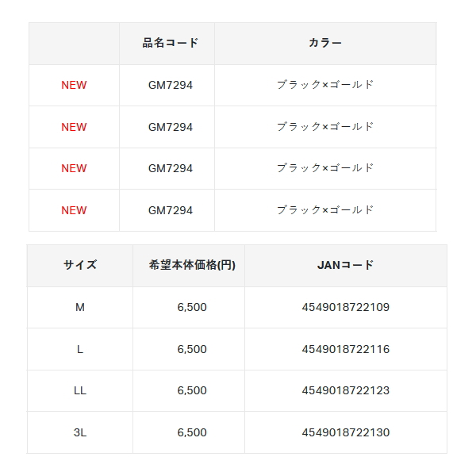Click the 品名コード column header
This screenshot has width=476, height=476.
(170, 43)
